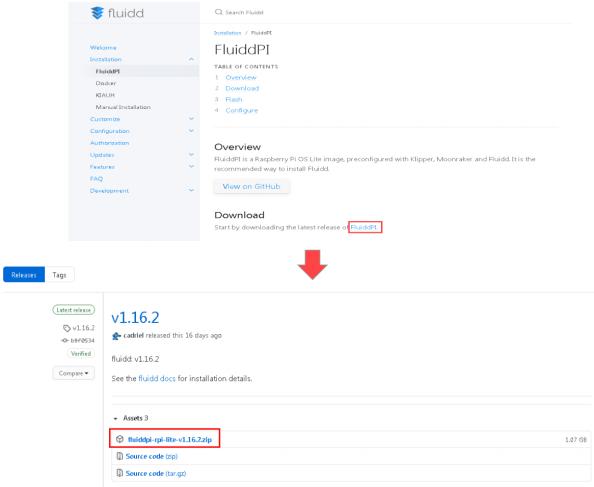Viewport: 594px width, 487px height.
Task: Click the search magnifier icon
Action: (218, 12)
